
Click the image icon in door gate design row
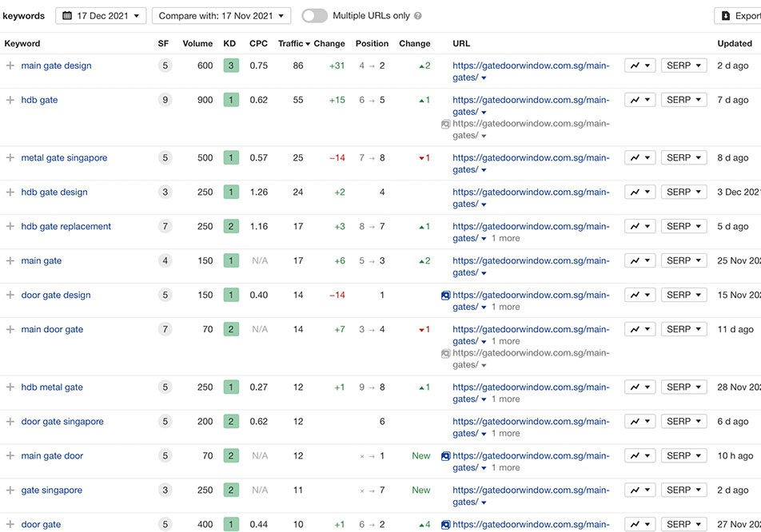click(x=446, y=295)
